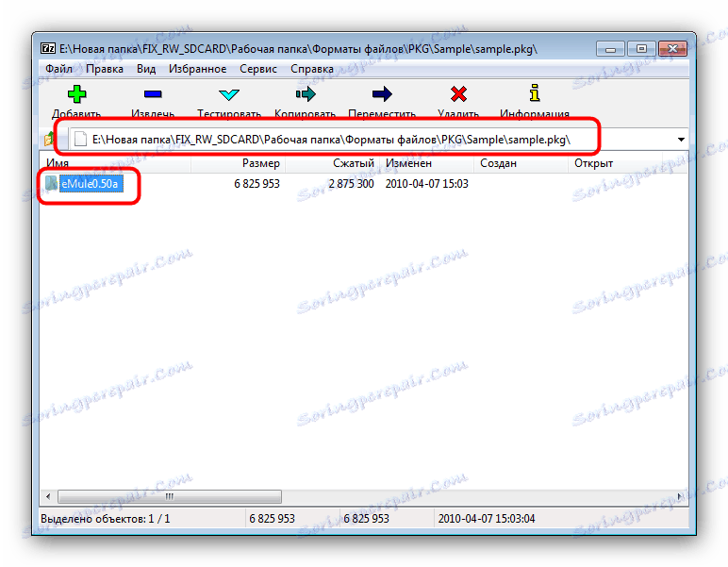Click the horizontal scrollbar thumb

[x=170, y=496]
